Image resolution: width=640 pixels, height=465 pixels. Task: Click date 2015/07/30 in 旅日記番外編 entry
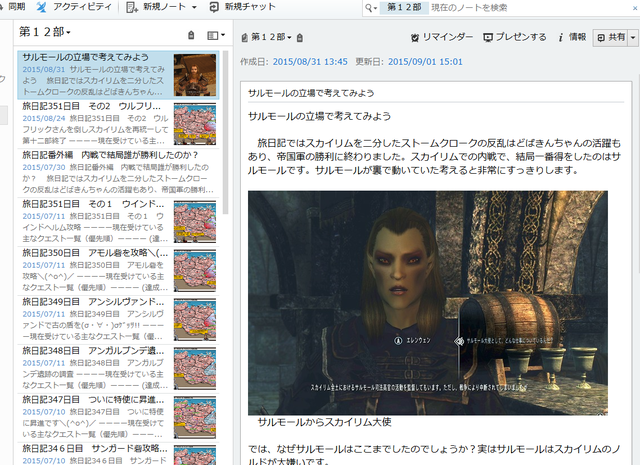coord(44,167)
